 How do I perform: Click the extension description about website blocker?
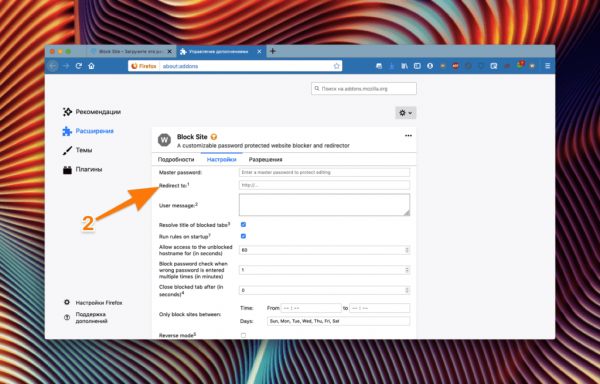pos(263,146)
